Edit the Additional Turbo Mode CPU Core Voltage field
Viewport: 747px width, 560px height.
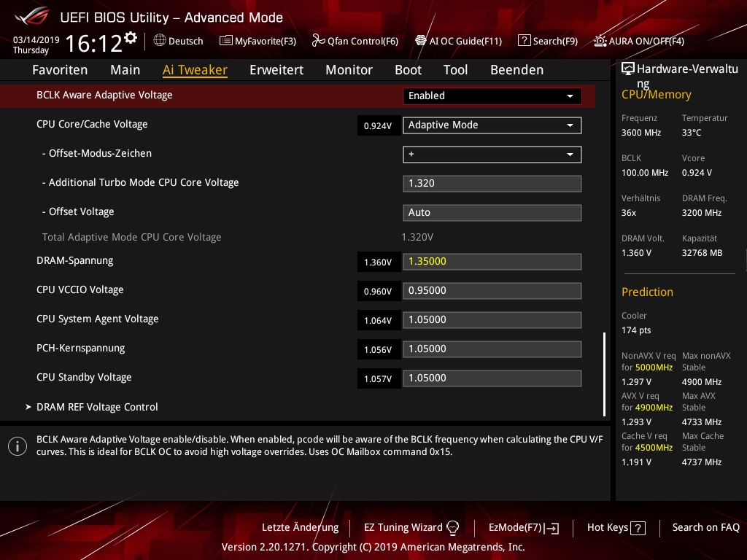(x=492, y=183)
